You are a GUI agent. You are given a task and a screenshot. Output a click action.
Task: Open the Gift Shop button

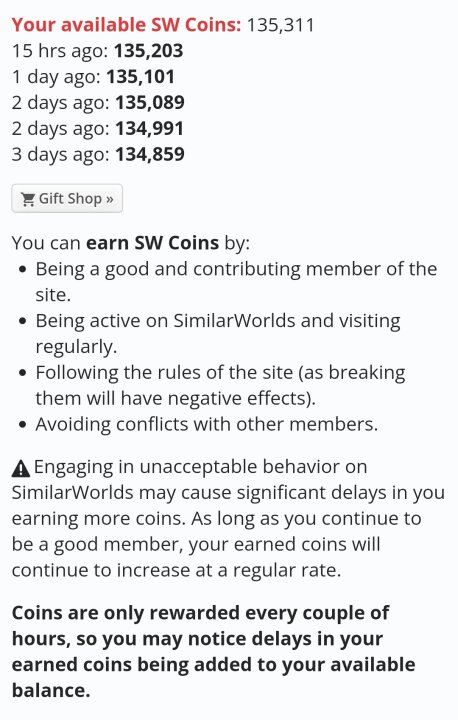(67, 198)
